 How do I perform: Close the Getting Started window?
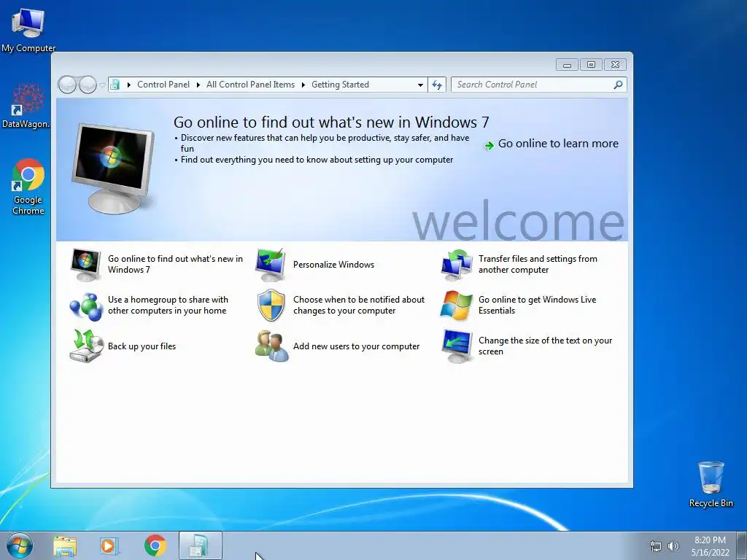pos(615,65)
